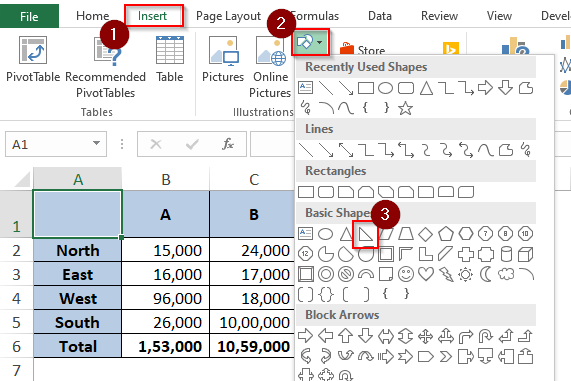Image resolution: width=571 pixels, height=381 pixels.
Task: Insert the Lightning Bolt shape
Action: click(446, 274)
